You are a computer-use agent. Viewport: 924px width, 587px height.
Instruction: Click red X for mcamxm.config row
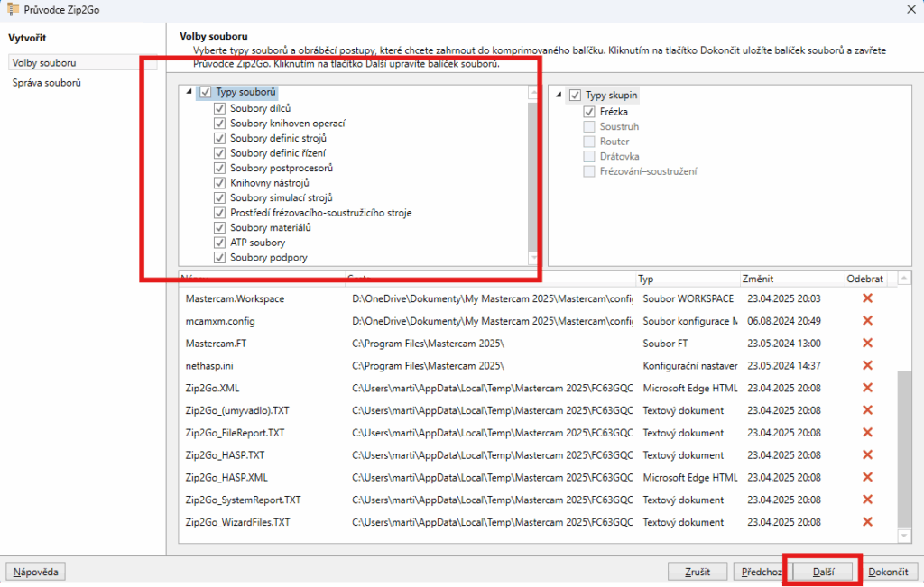867,320
